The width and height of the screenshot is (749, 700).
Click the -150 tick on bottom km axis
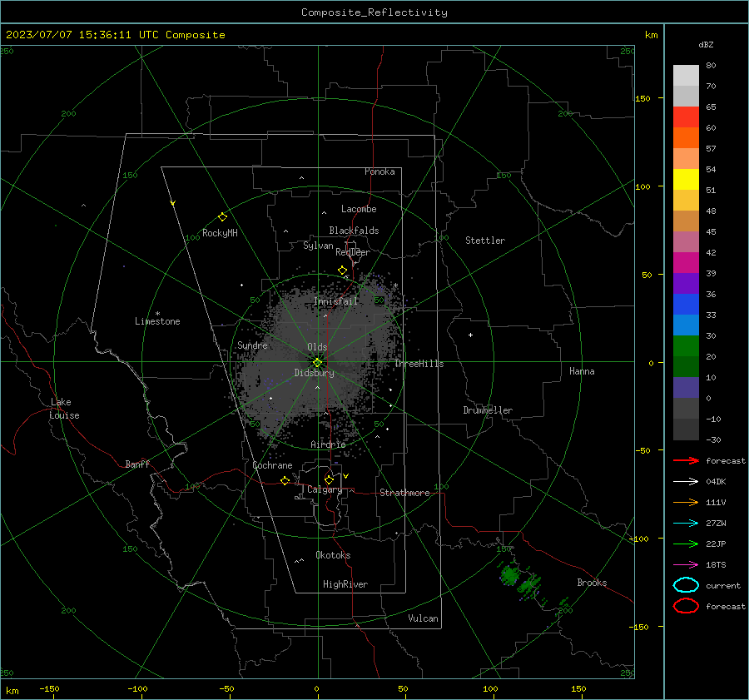point(49,688)
